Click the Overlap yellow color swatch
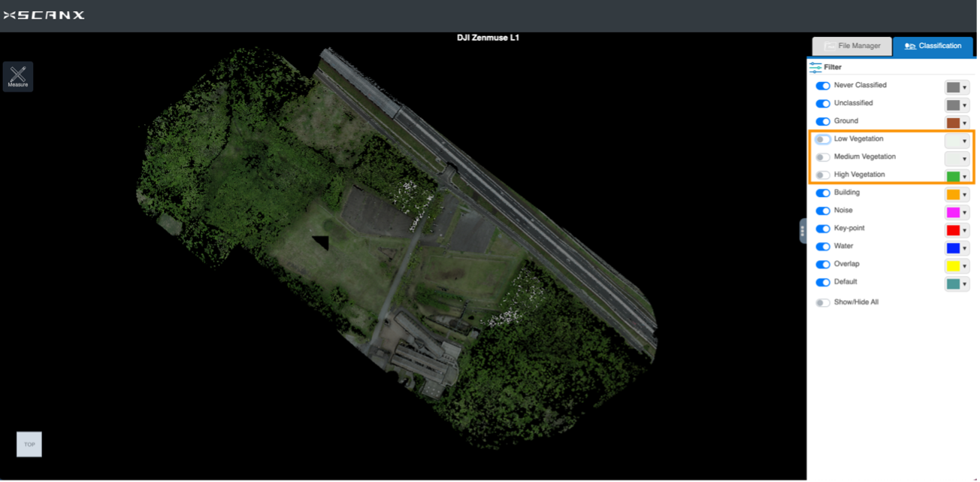Screen dimensions: 980x482 coord(953,266)
